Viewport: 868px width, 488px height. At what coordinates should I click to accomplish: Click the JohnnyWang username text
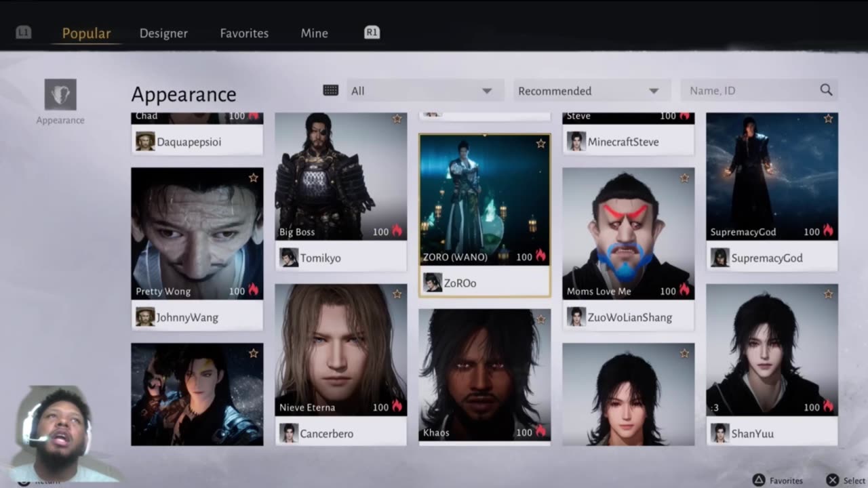187,317
